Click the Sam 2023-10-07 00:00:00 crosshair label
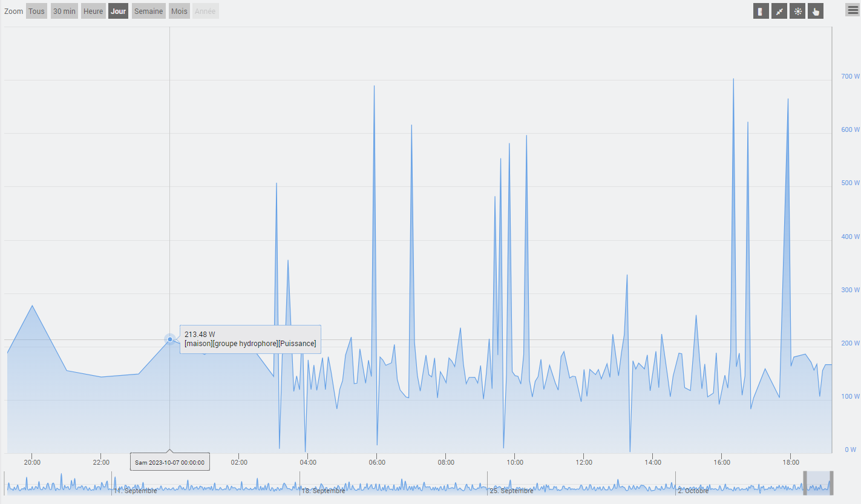The height and width of the screenshot is (504, 861). point(170,462)
